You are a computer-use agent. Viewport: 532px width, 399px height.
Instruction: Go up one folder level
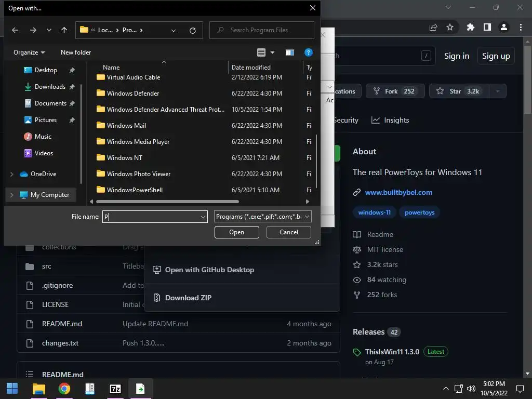tap(64, 30)
